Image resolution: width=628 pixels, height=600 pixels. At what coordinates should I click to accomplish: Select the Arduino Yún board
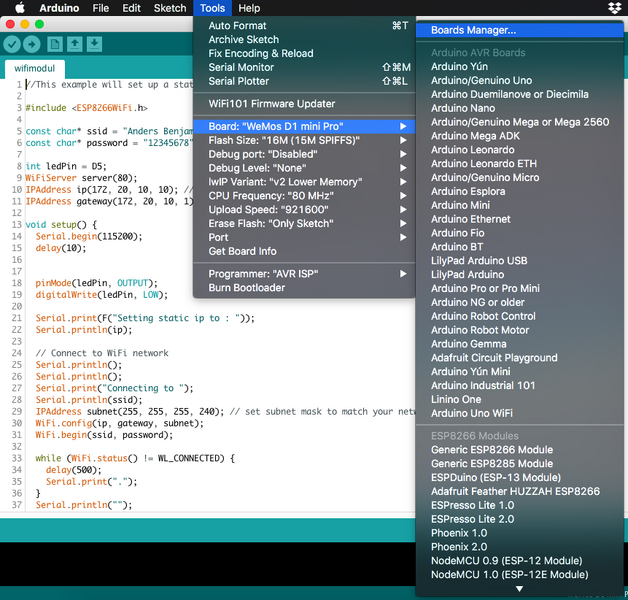click(x=519, y=66)
